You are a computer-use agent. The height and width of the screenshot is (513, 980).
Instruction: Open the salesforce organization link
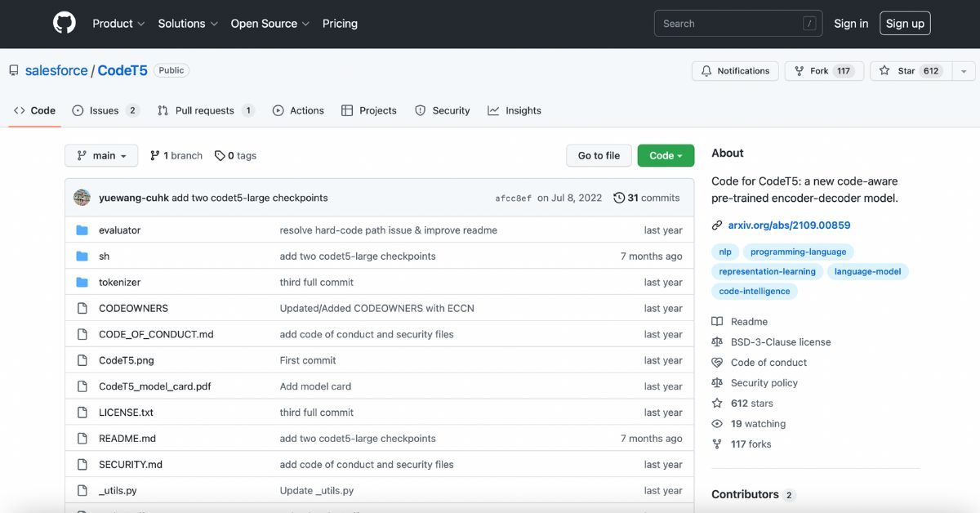click(x=56, y=70)
